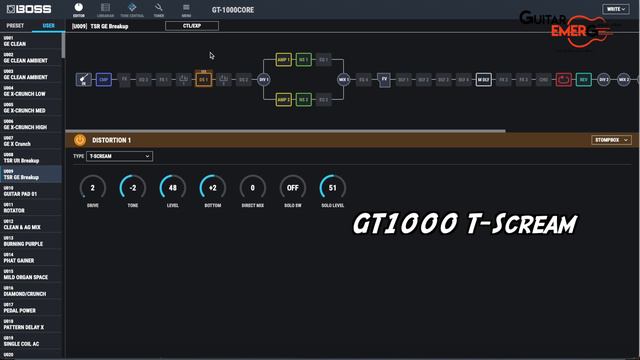This screenshot has height=360, width=640.
Task: Select the M DLY master delay block
Action: pos(484,80)
